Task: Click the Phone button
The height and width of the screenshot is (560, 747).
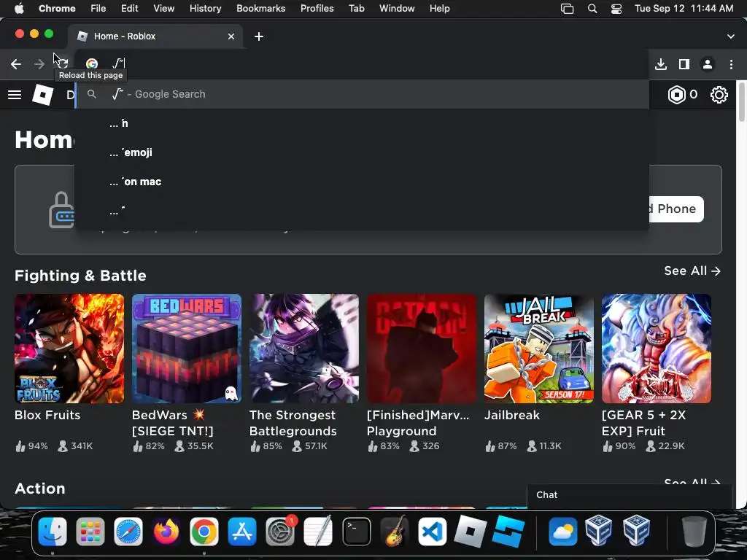Action: coord(676,209)
